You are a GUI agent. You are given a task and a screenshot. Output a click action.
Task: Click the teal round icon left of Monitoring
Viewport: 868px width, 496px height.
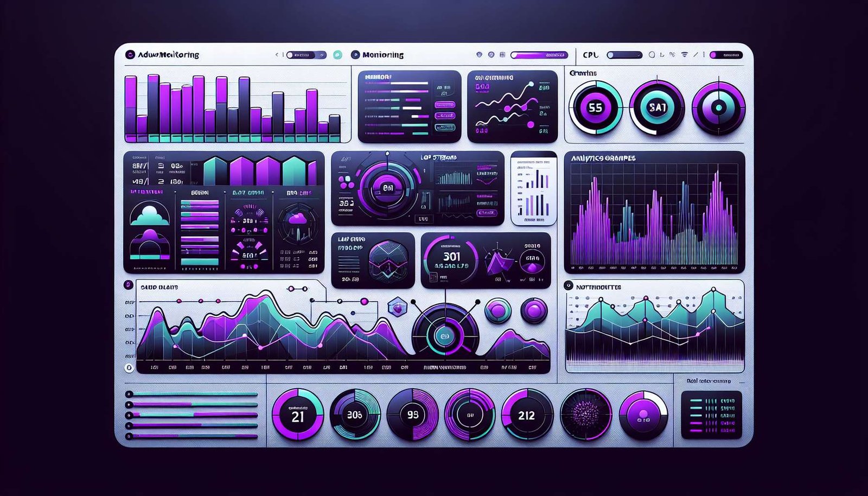337,55
